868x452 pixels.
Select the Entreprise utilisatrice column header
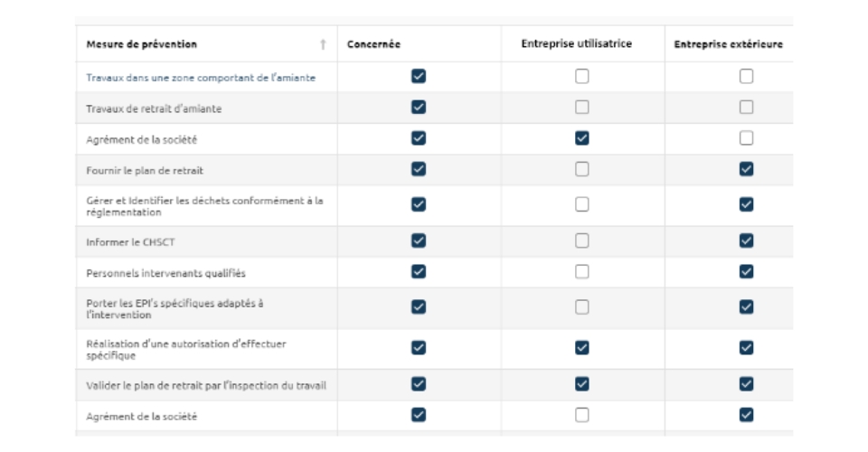[576, 43]
